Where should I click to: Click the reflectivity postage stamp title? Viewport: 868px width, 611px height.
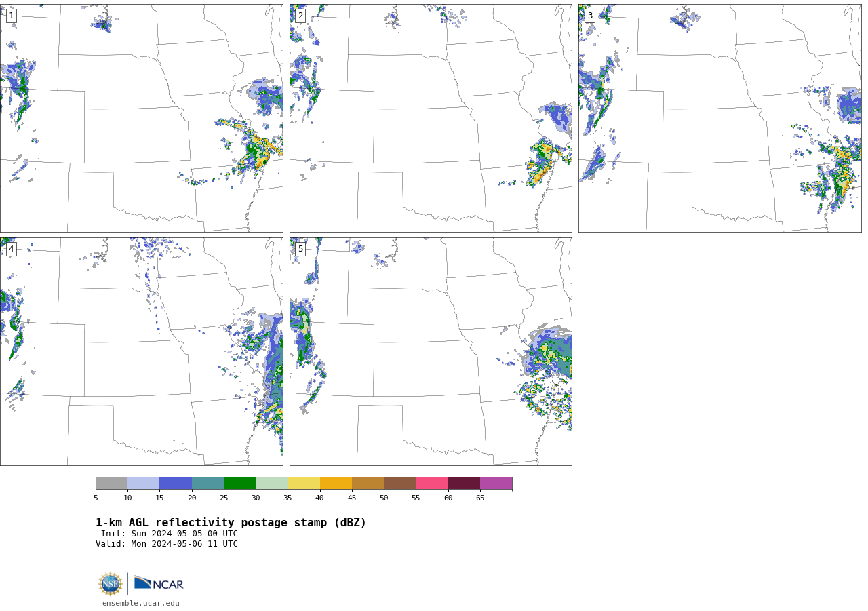pos(231,523)
